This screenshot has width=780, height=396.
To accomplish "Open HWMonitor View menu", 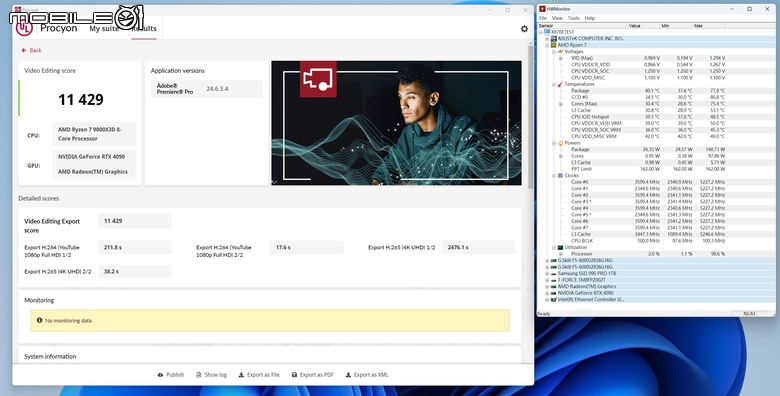I will click(x=557, y=18).
